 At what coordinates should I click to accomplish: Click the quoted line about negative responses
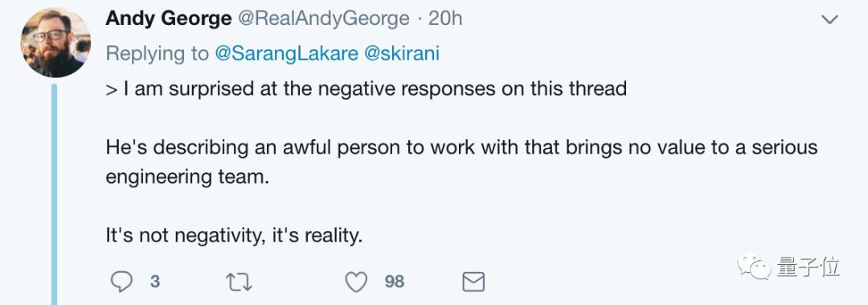pyautogui.click(x=366, y=89)
